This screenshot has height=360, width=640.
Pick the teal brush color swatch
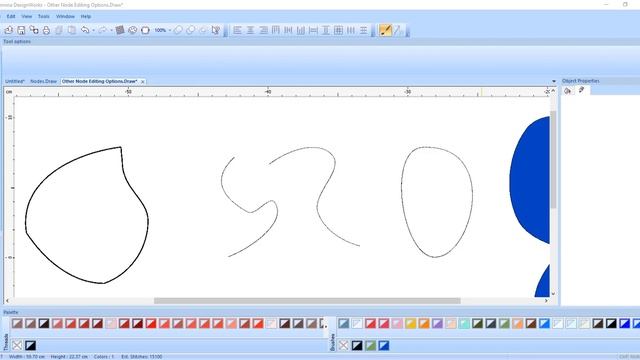pos(464,324)
